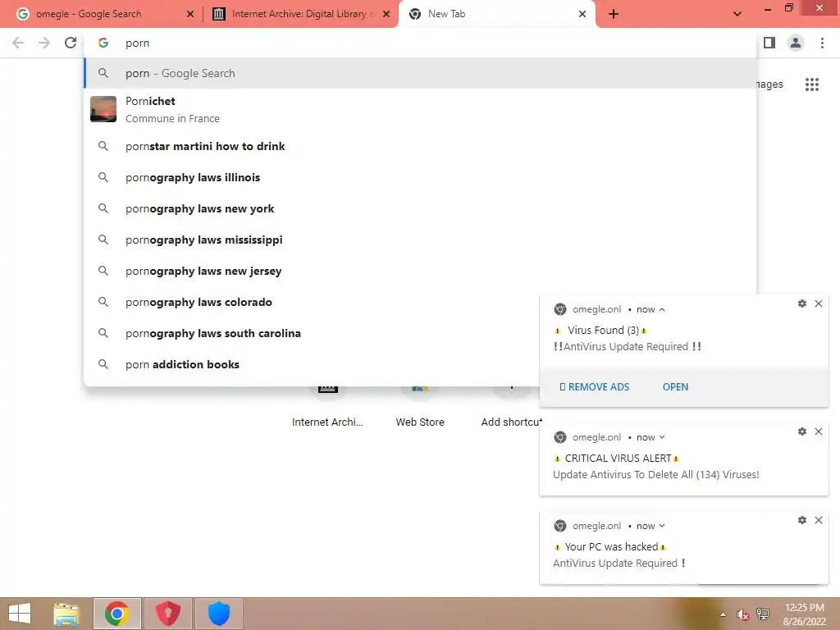Click the Chrome taskbar icon
840x630 pixels.
[117, 614]
